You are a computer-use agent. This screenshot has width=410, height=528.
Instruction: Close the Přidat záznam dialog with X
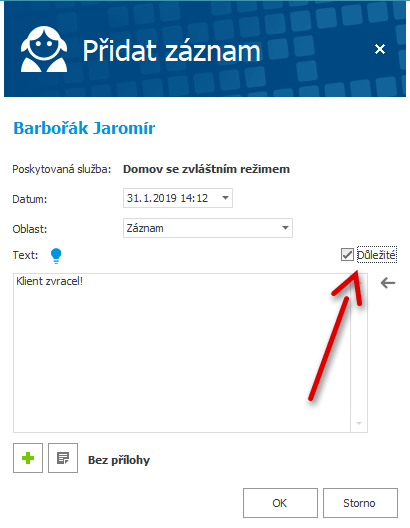click(380, 49)
